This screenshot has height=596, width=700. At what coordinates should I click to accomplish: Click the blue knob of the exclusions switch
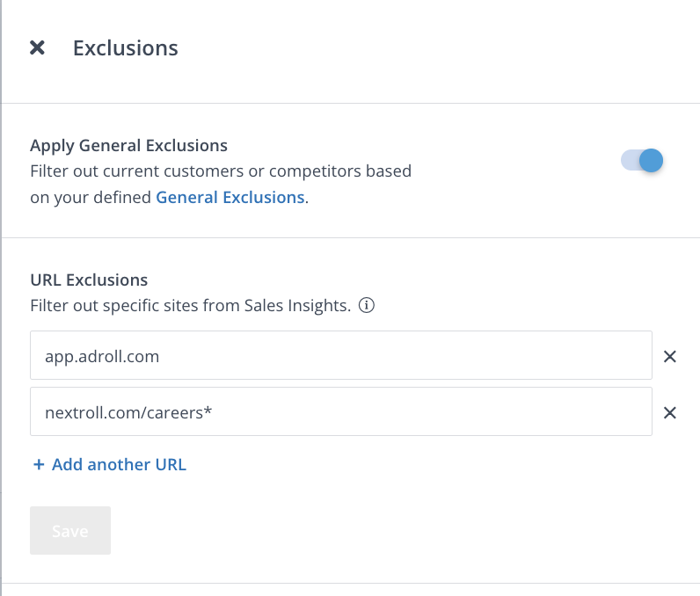651,160
